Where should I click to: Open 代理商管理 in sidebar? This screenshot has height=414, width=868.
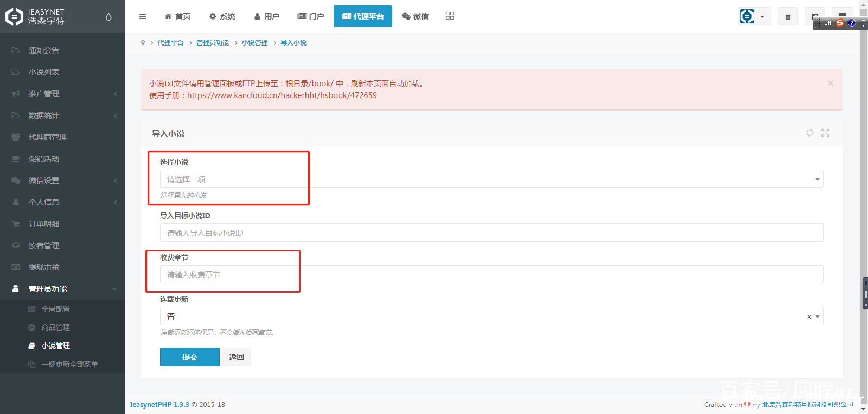(x=62, y=137)
